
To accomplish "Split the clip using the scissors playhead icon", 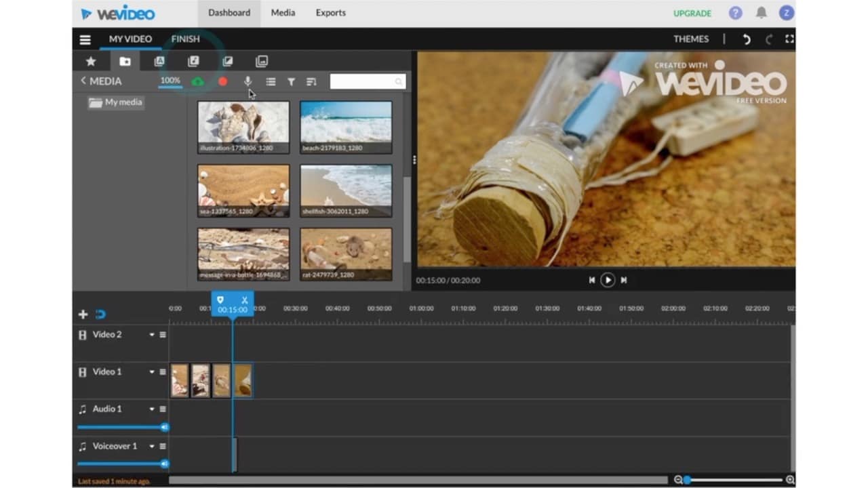I will 243,300.
